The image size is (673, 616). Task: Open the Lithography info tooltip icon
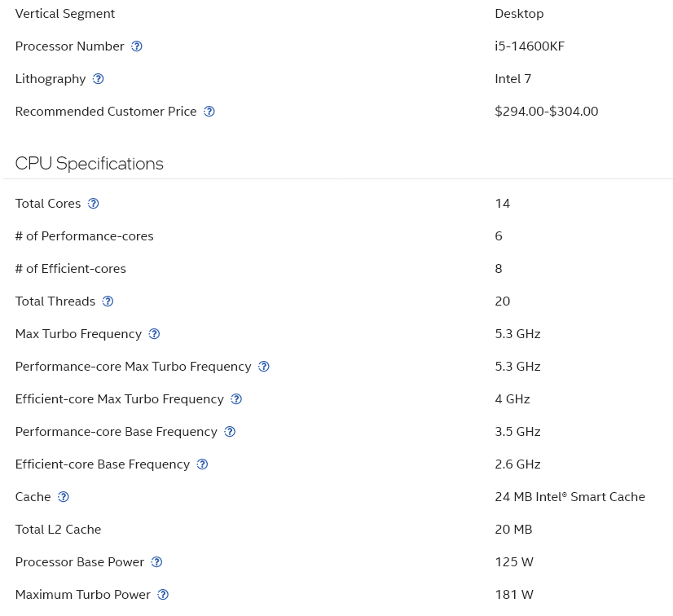(98, 79)
